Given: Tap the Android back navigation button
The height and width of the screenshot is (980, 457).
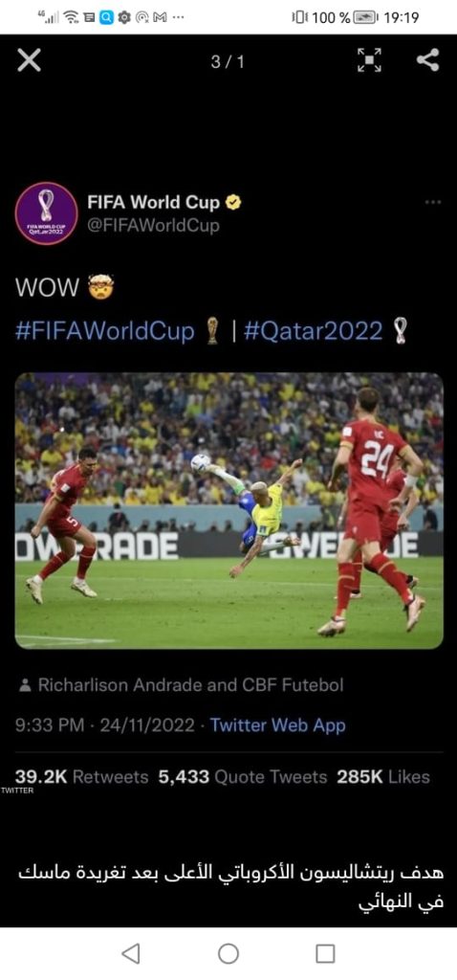Looking at the screenshot, I should [130, 954].
